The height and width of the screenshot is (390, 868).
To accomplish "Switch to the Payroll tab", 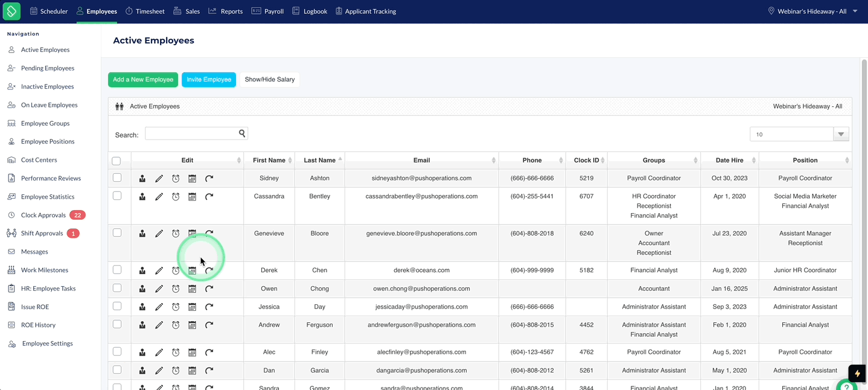I will (x=267, y=11).
